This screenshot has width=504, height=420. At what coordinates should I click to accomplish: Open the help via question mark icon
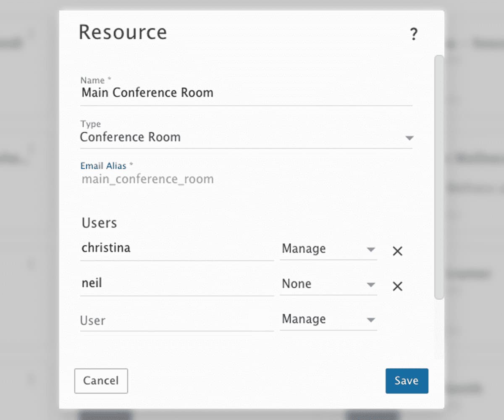pyautogui.click(x=415, y=34)
